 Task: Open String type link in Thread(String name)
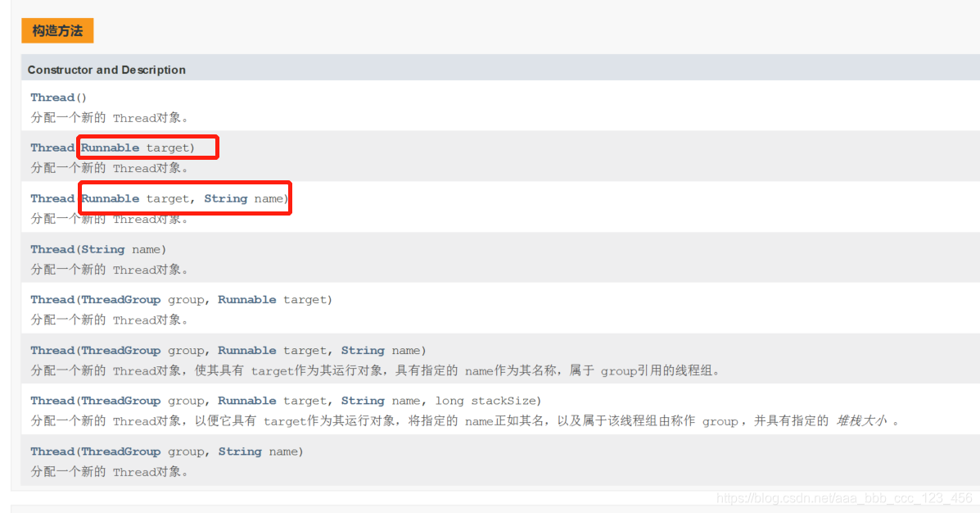coord(103,249)
